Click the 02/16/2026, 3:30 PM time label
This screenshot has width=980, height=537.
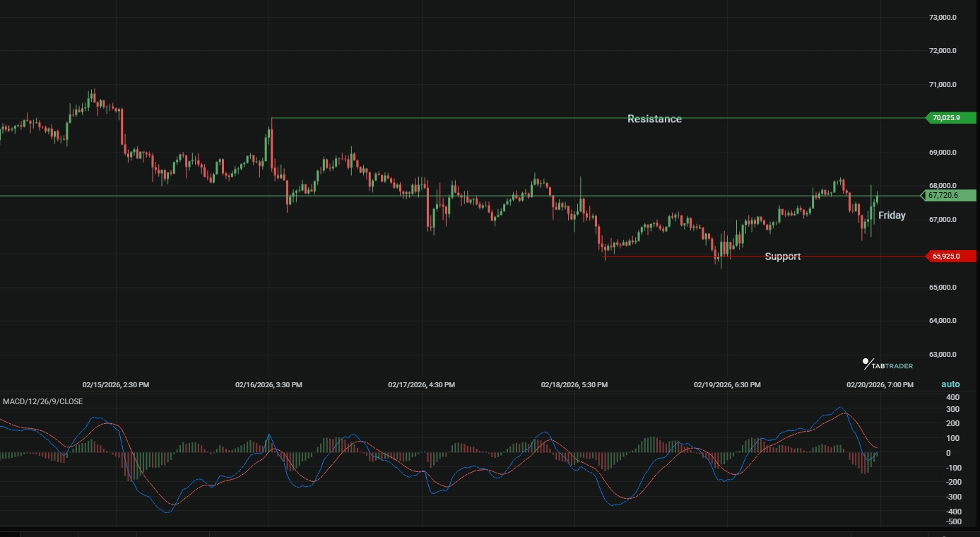(268, 385)
